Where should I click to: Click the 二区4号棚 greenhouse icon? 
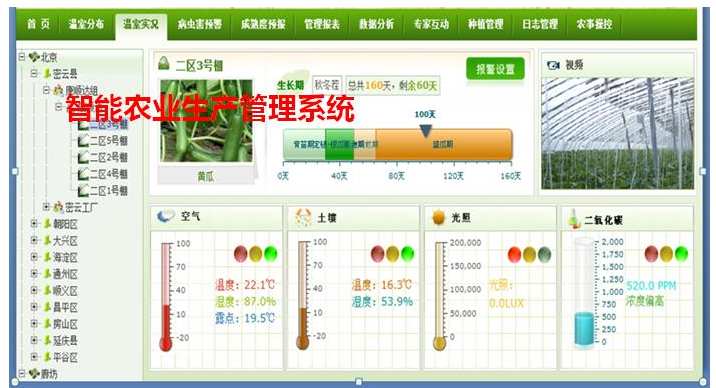pyautogui.click(x=83, y=174)
